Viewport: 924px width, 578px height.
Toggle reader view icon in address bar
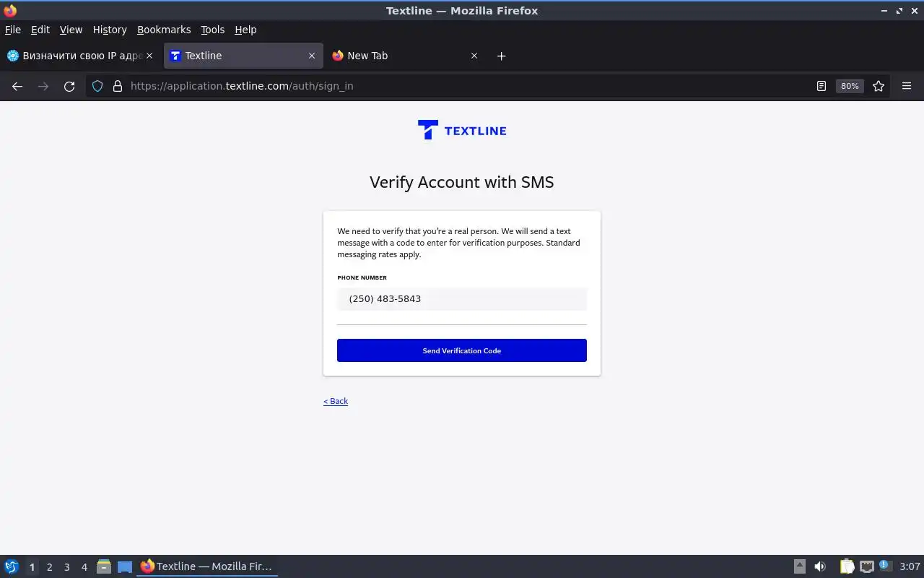point(821,86)
